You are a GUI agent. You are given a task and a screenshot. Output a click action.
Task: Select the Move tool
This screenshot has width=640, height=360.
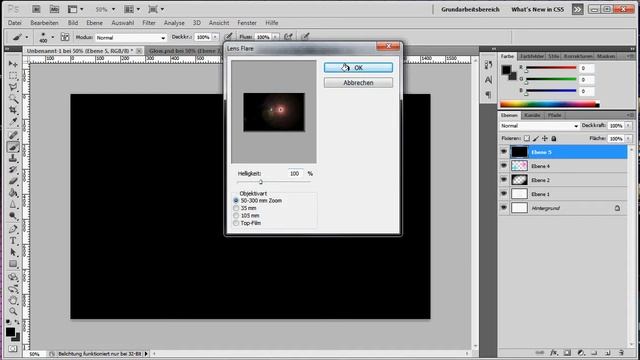point(13,64)
